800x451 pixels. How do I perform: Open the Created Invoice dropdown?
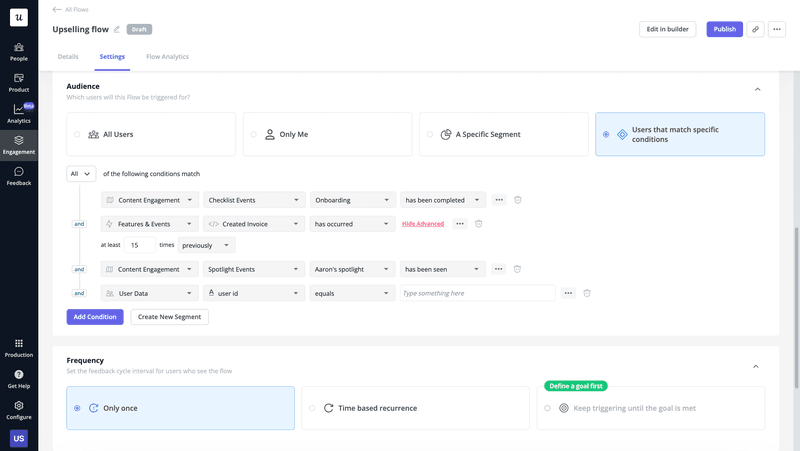pos(254,224)
